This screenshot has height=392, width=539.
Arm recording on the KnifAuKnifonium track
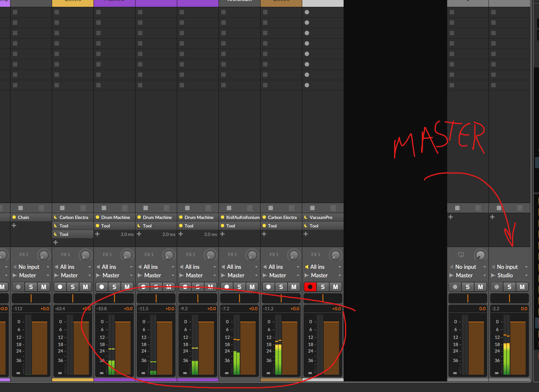[227, 287]
